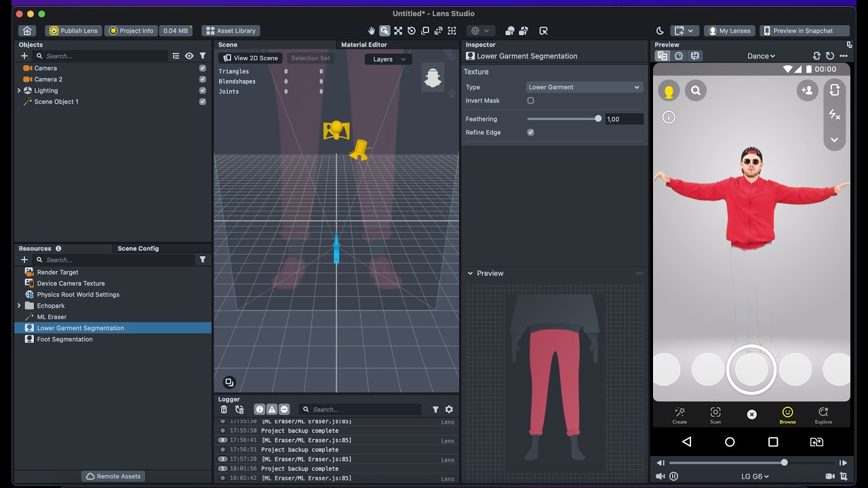The image size is (868, 488).
Task: Toggle warning messages in Logger
Action: click(272, 409)
